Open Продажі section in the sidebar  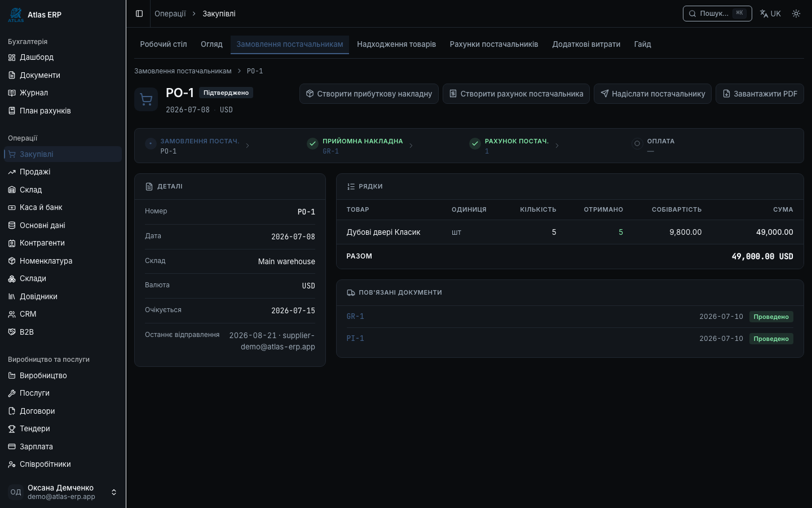pyautogui.click(x=63, y=172)
